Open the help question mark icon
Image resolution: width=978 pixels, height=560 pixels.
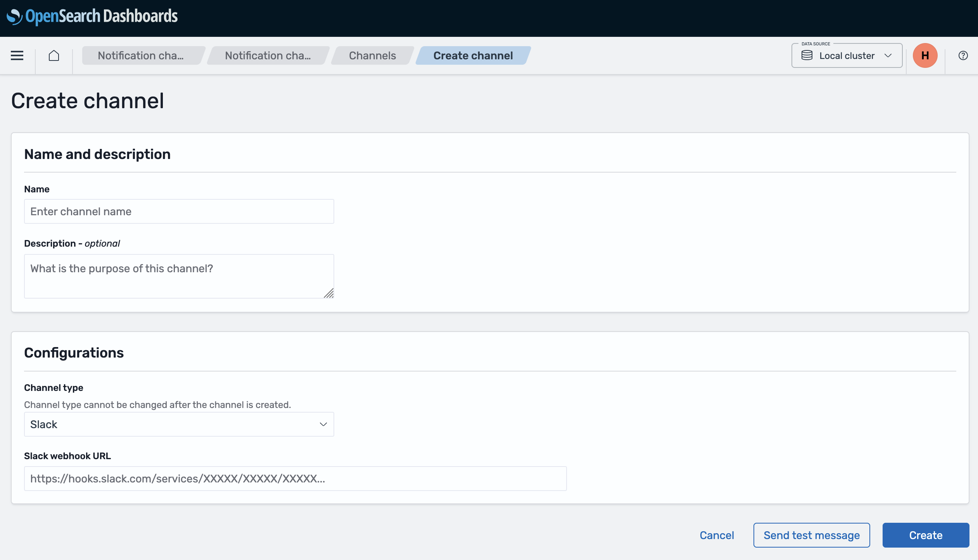[963, 55]
